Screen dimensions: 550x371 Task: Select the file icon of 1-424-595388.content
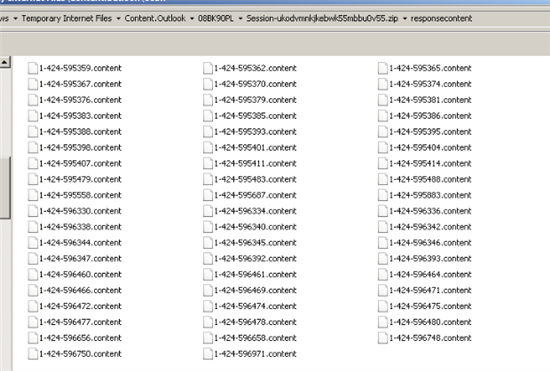[x=33, y=131]
